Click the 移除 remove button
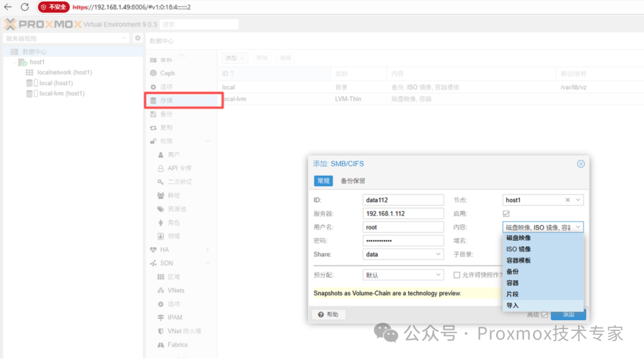The image size is (644, 359). point(262,58)
